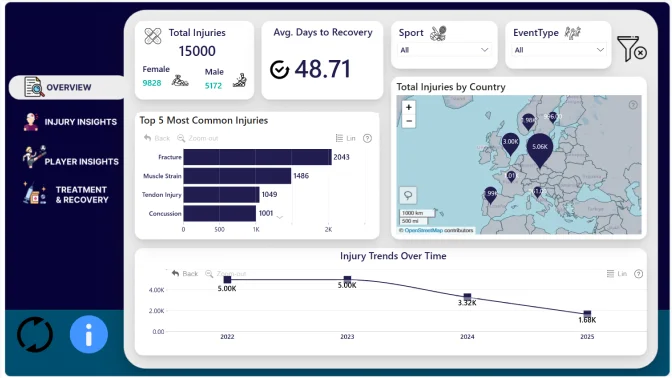Toggle Lin scale on Top 5 Injuries chart
The image size is (672, 378).
pyautogui.click(x=345, y=138)
